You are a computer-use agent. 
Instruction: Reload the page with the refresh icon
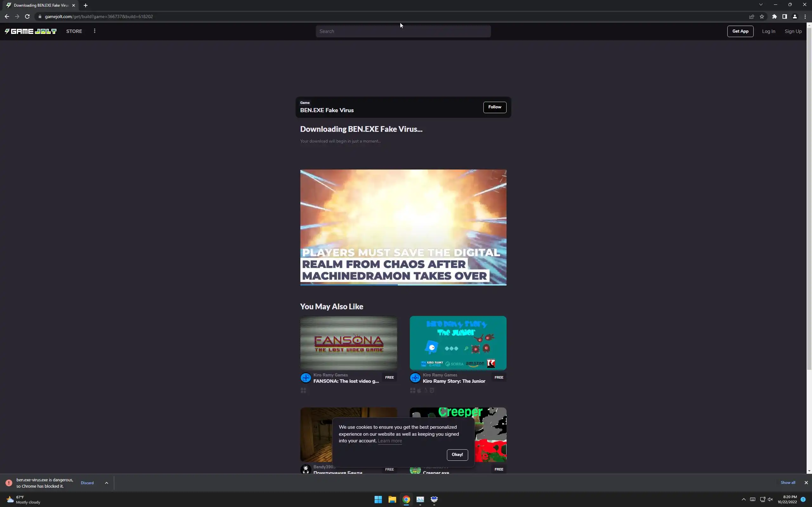click(27, 16)
